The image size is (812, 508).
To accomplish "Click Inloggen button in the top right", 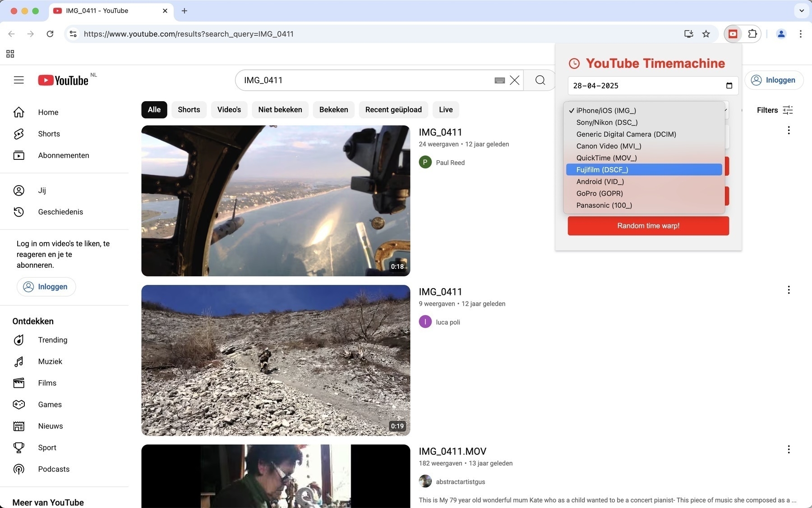I will pyautogui.click(x=773, y=80).
